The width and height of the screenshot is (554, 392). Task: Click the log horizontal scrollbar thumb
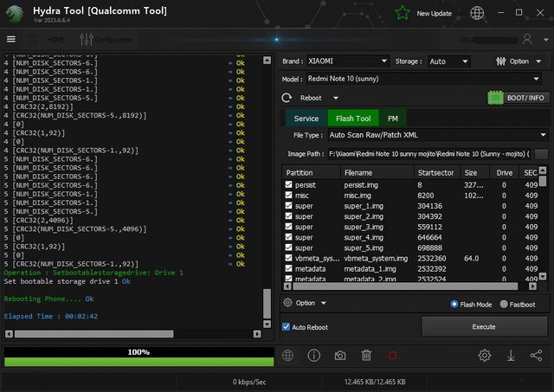pyautogui.click(x=94, y=334)
